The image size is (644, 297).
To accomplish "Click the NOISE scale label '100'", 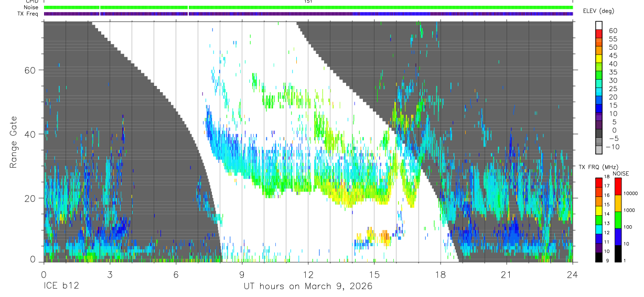I will pos(628,227).
